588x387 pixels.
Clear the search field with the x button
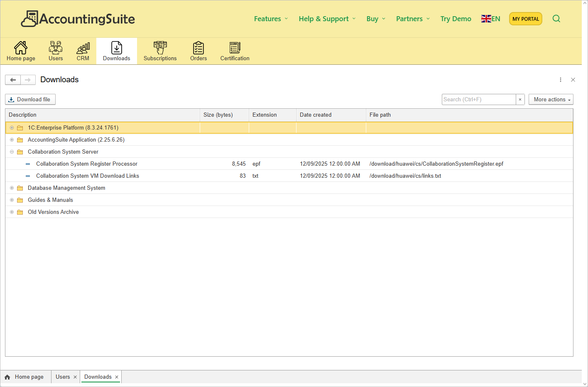[520, 99]
